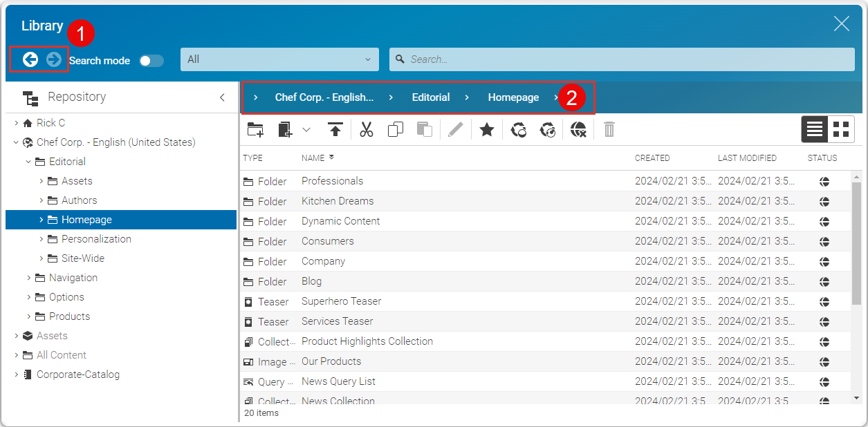Click the cut scissors icon

pos(367,129)
